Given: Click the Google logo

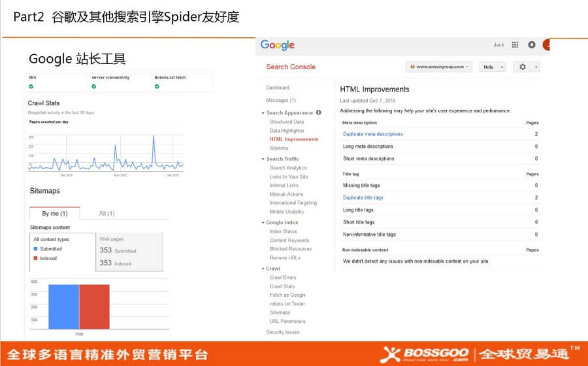Looking at the screenshot, I should [277, 45].
